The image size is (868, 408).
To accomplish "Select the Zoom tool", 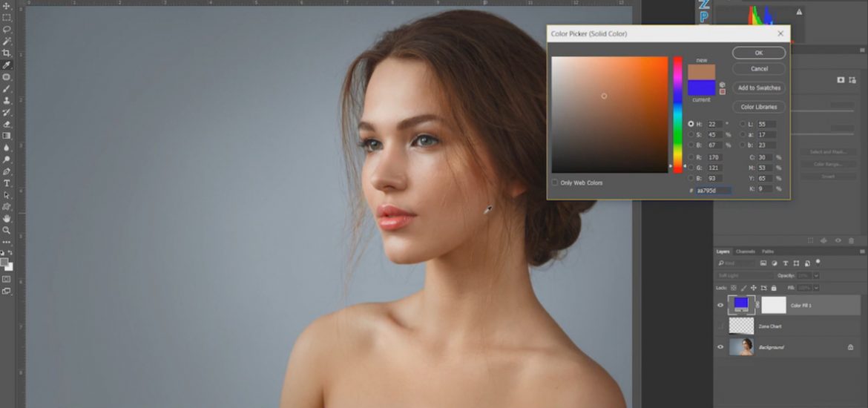I will (7, 230).
